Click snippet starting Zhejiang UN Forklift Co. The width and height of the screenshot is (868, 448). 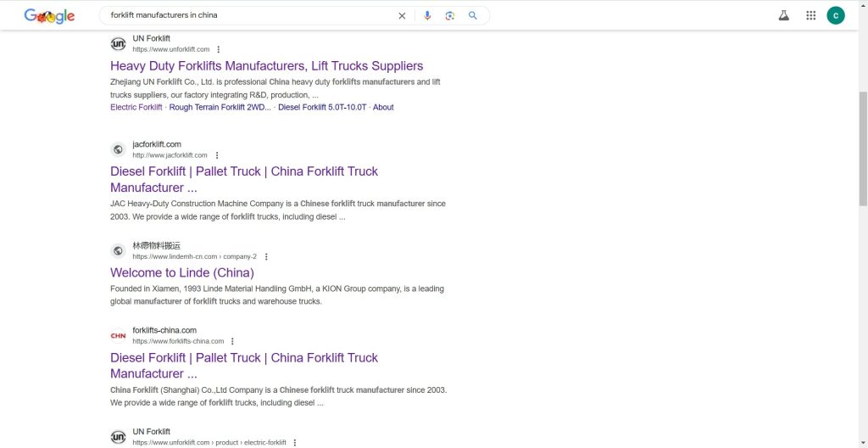pos(275,88)
